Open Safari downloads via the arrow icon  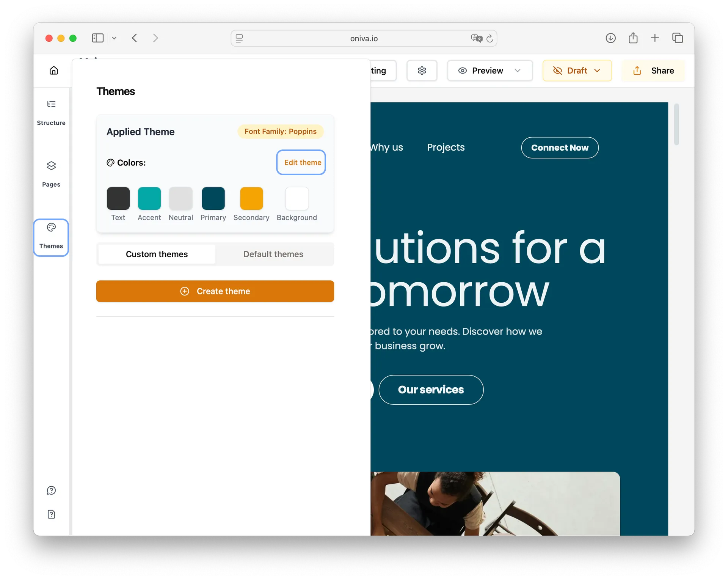pyautogui.click(x=610, y=38)
